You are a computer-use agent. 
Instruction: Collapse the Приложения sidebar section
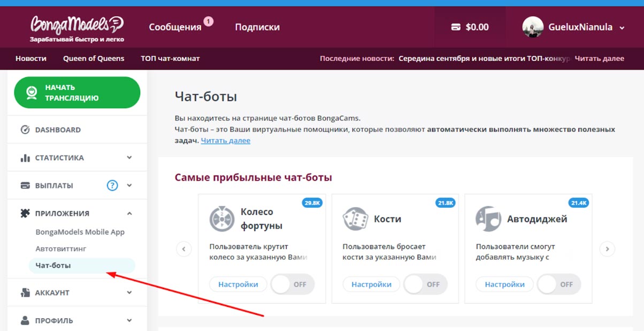129,213
